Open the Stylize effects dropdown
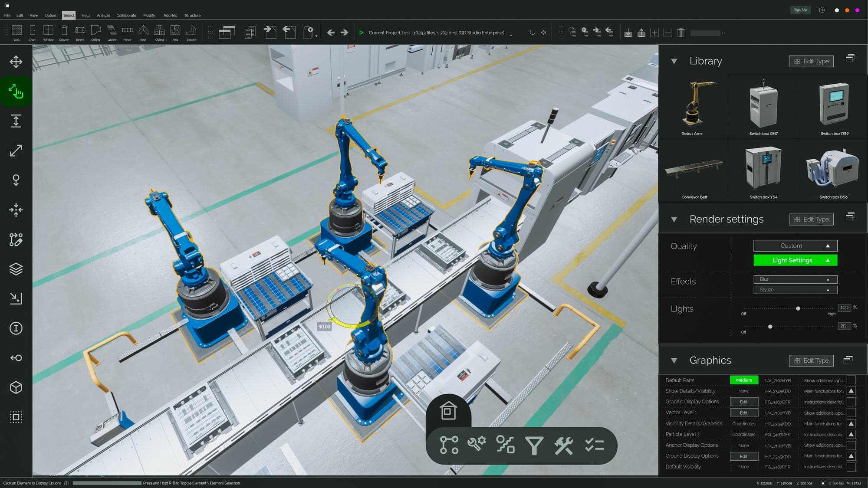Screen dimensions: 868x488 point(796,290)
